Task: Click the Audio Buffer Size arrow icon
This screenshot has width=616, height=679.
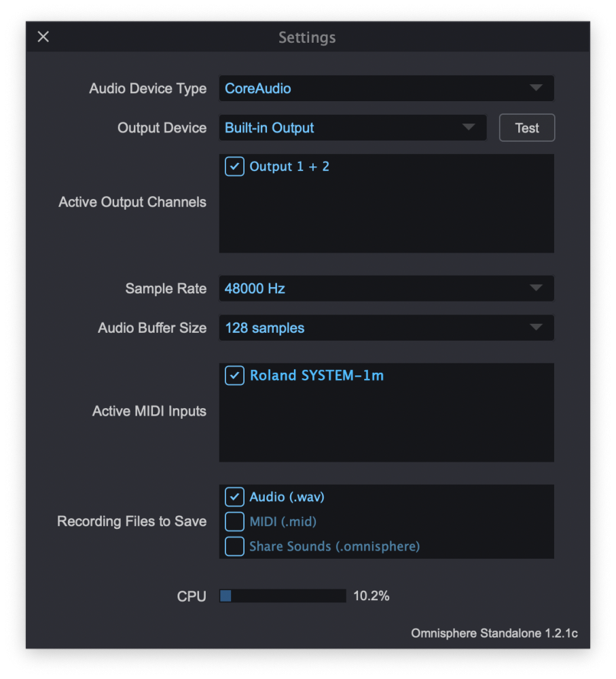Action: point(536,328)
